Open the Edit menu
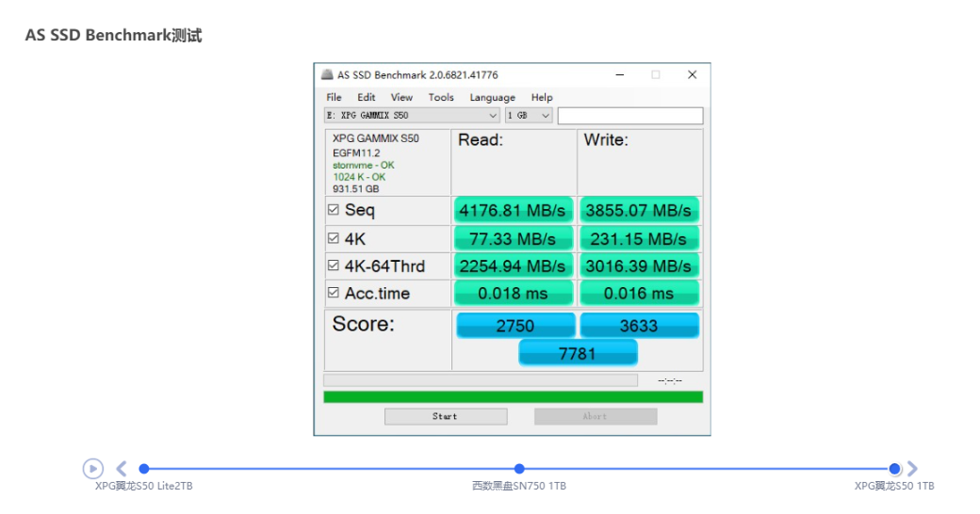This screenshot has width=980, height=514. click(x=367, y=97)
